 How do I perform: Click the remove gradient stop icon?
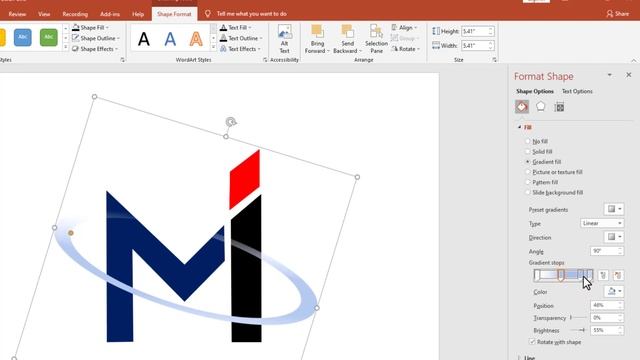click(618, 276)
